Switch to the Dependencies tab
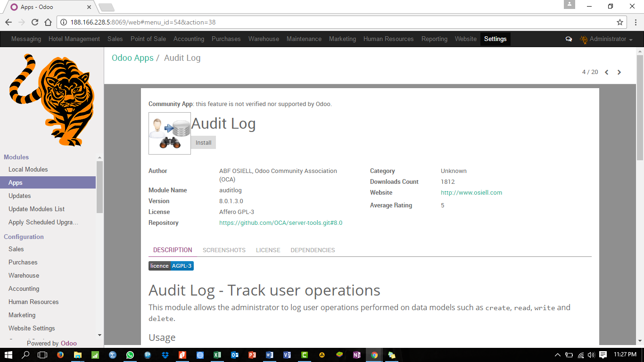 click(313, 250)
